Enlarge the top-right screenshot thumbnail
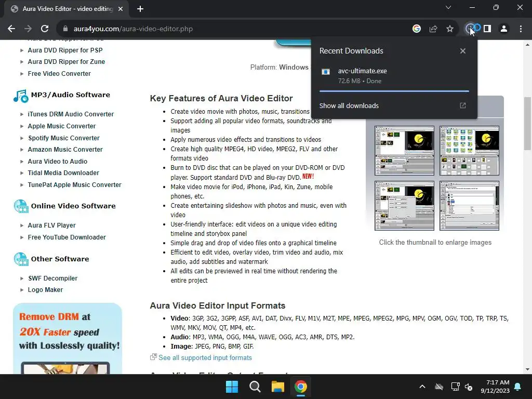532x399 pixels. [469, 151]
